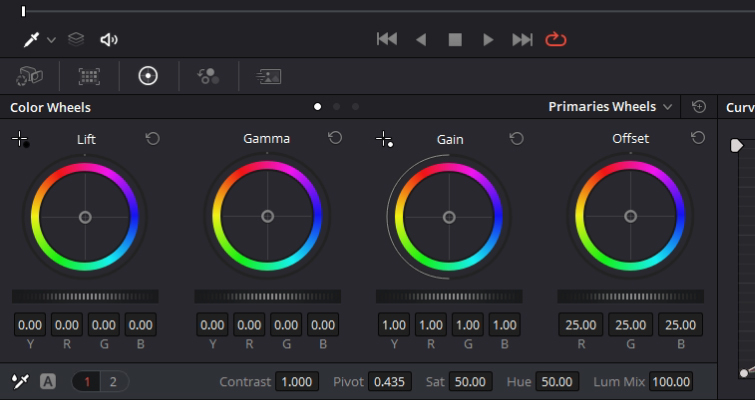Play the clip forward
Screen dimensions: 755x400
click(488, 39)
